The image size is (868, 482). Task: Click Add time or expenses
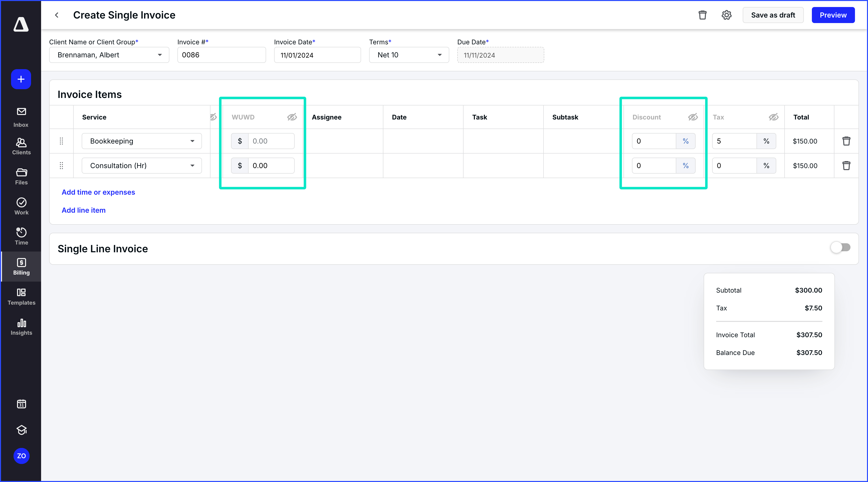[98, 192]
